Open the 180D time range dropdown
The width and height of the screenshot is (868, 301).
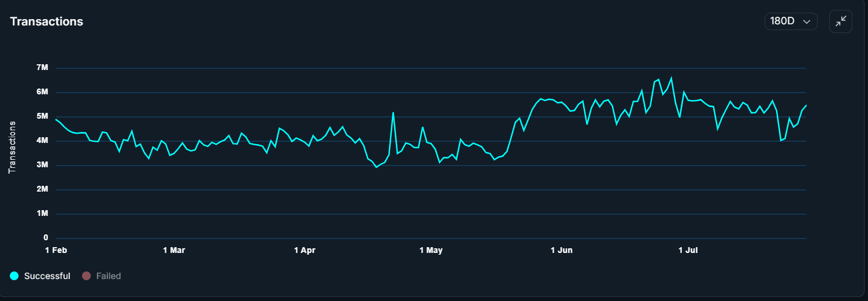(791, 21)
